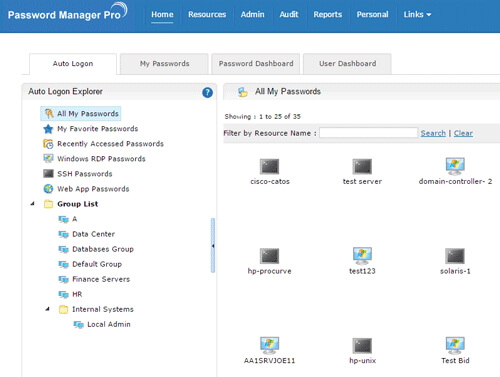500x377 pixels.
Task: Open the Resources menu
Action: point(207,15)
